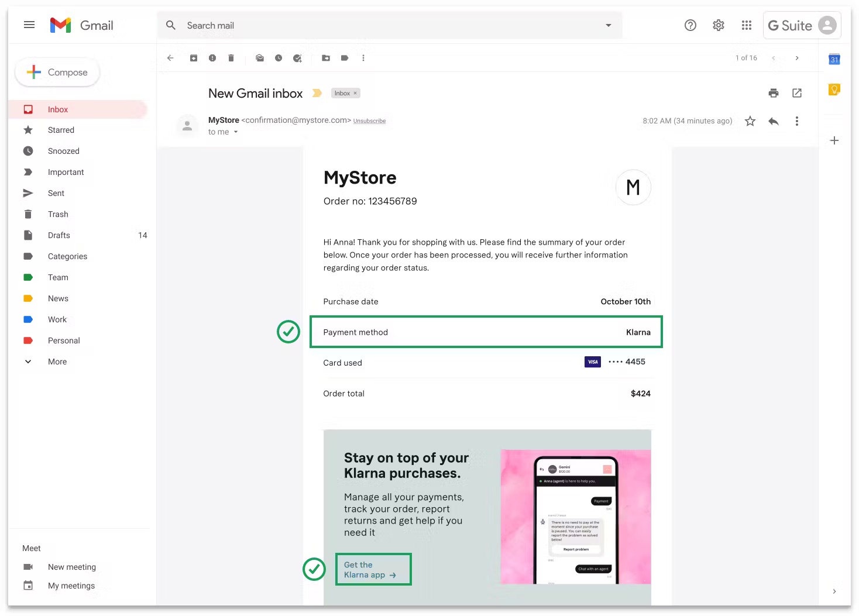Image resolution: width=859 pixels, height=616 pixels.
Task: Focus the Search mail field
Action: coord(389,25)
